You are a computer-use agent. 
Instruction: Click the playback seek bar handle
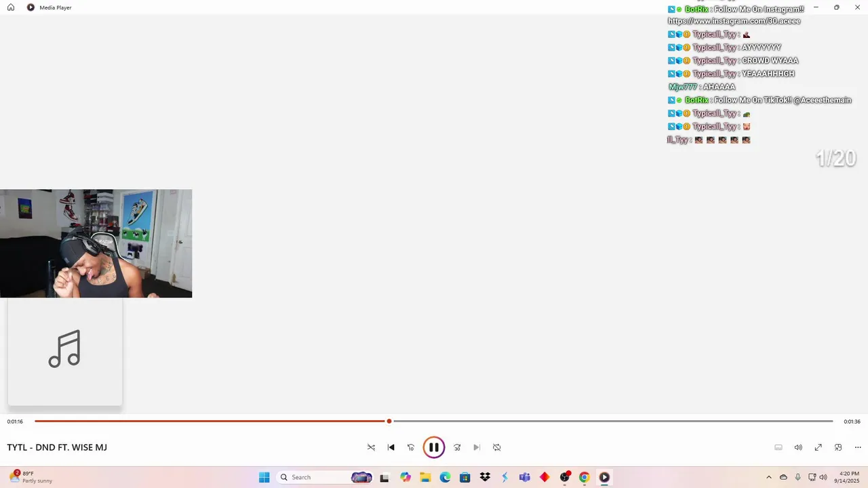389,421
